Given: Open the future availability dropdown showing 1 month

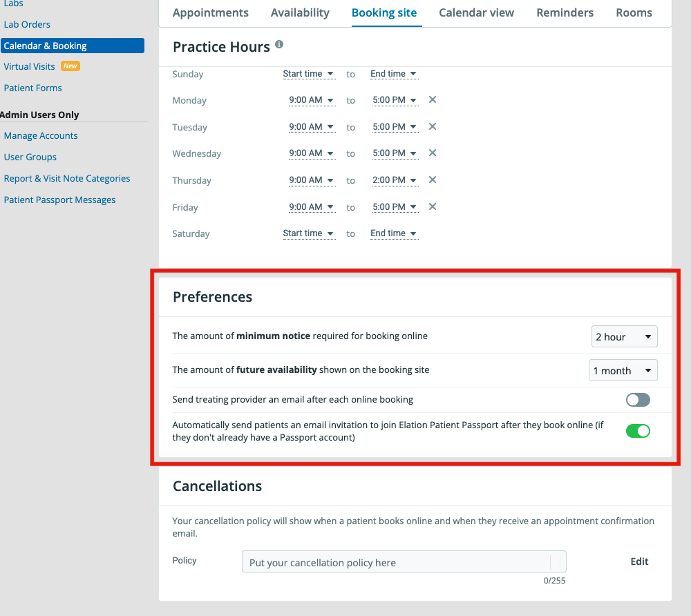Looking at the screenshot, I should click(623, 370).
